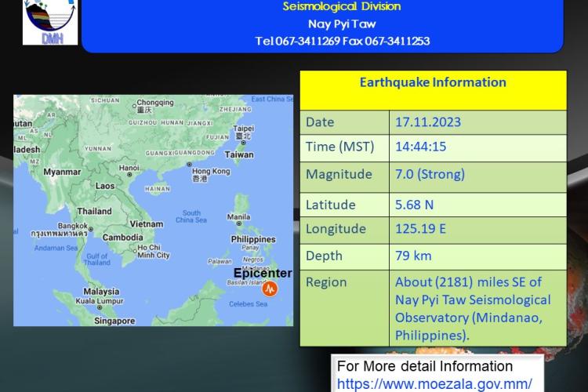Screen dimensions: 588x392
Task: Click the 'HAINAN' label on the map
Action: (158, 189)
